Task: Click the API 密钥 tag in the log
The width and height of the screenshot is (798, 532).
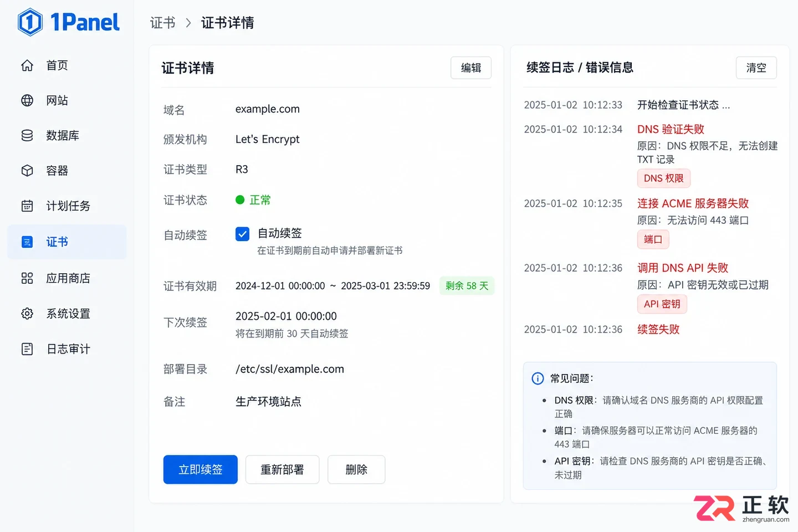Action: click(662, 304)
